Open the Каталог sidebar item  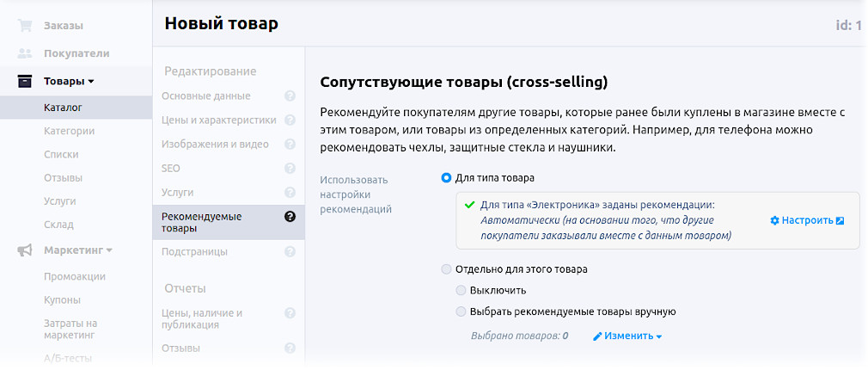63,108
